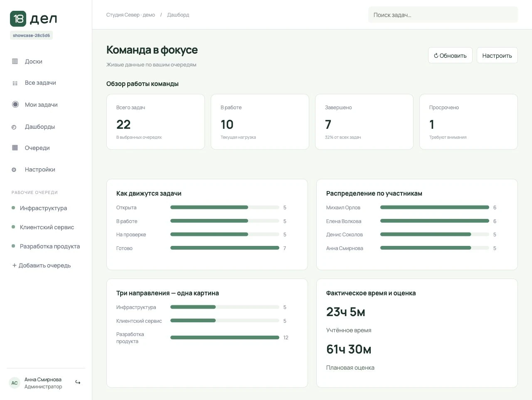Click the Все задачи list icon
Screen dimensions: 532x400
click(x=15, y=83)
